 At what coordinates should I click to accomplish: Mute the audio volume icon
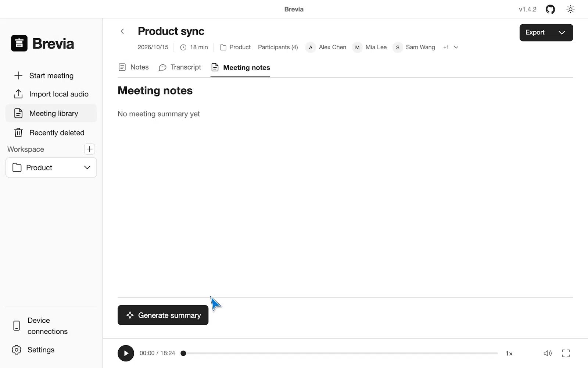coord(548,353)
